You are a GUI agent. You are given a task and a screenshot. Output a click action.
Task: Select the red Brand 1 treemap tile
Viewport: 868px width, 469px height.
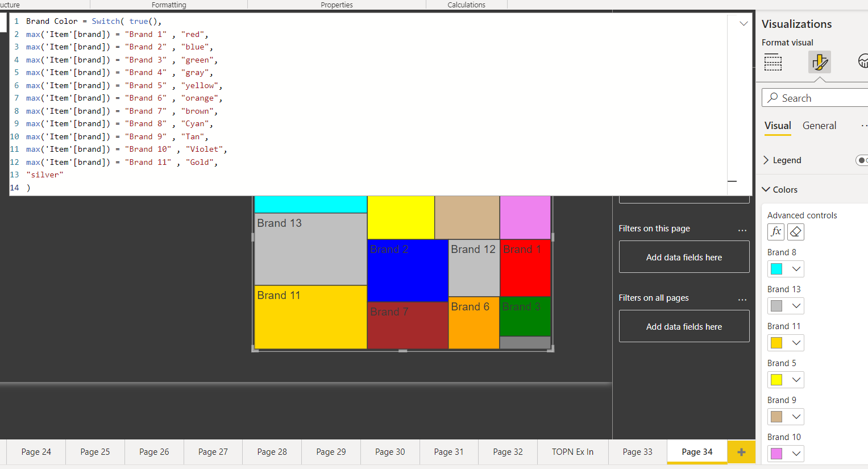525,268
